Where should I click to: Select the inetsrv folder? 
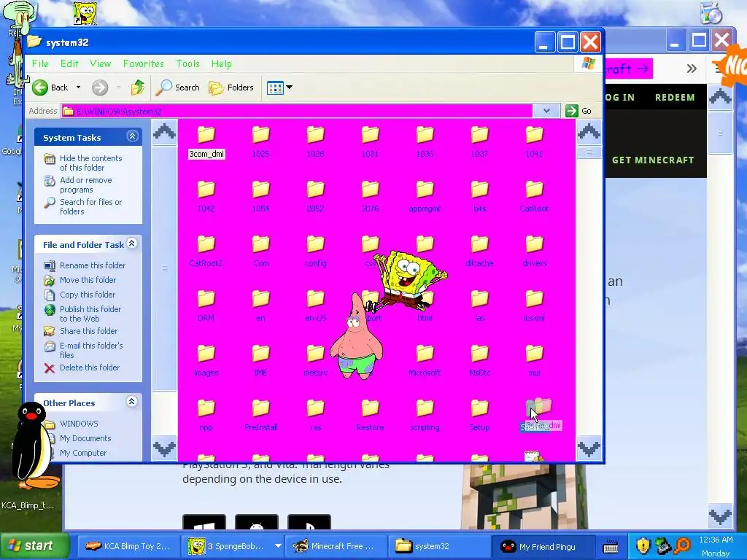pyautogui.click(x=315, y=360)
